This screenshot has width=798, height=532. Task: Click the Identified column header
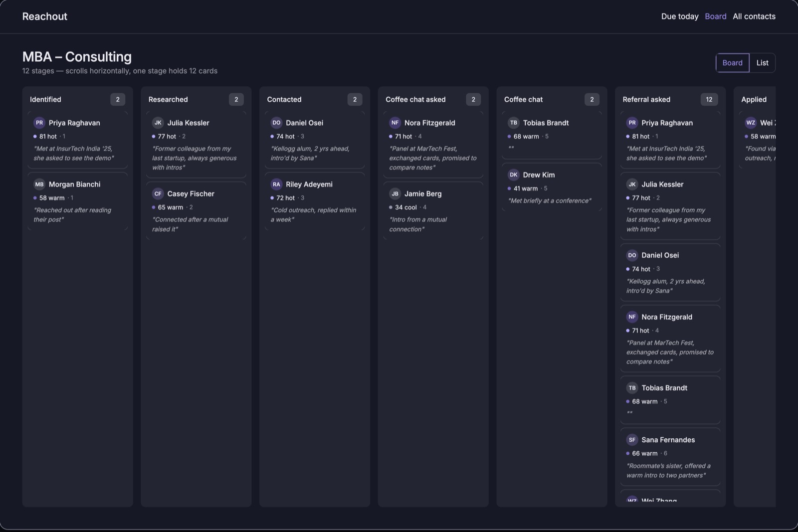click(x=45, y=99)
